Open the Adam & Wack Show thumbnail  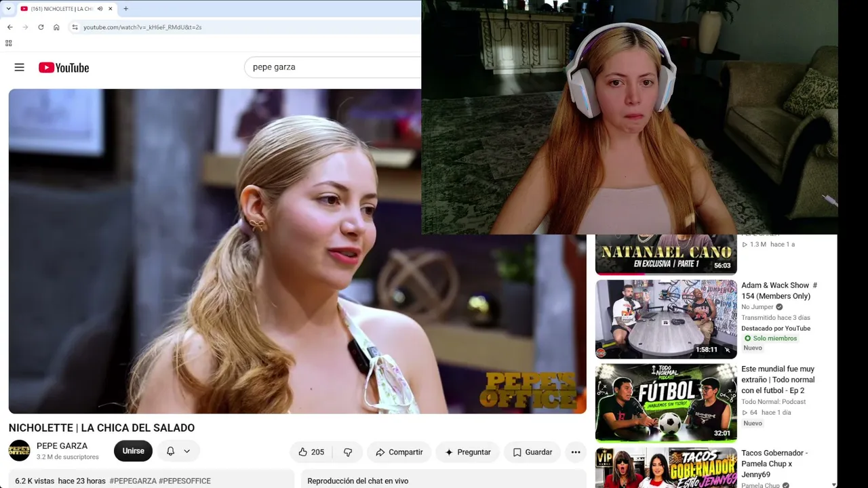(666, 319)
